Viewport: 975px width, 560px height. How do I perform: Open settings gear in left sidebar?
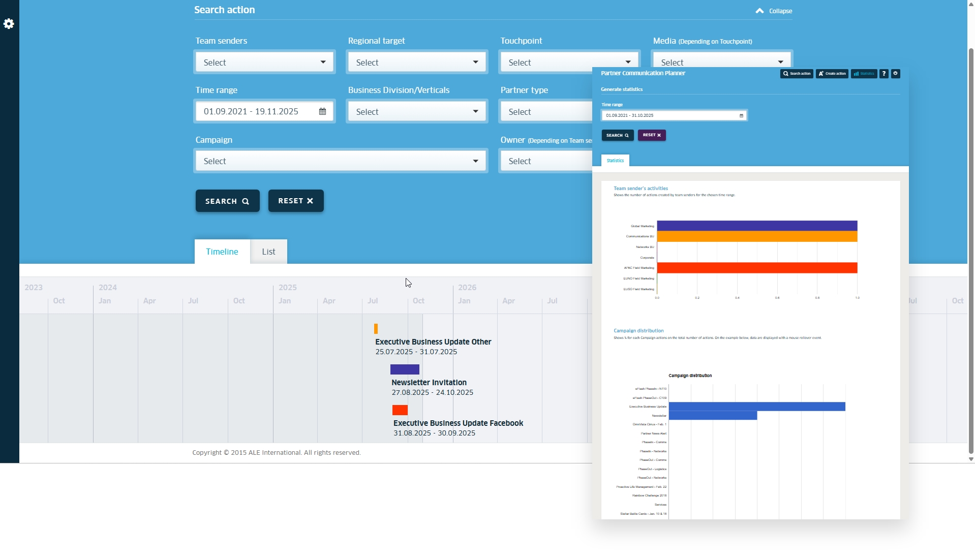pyautogui.click(x=9, y=24)
